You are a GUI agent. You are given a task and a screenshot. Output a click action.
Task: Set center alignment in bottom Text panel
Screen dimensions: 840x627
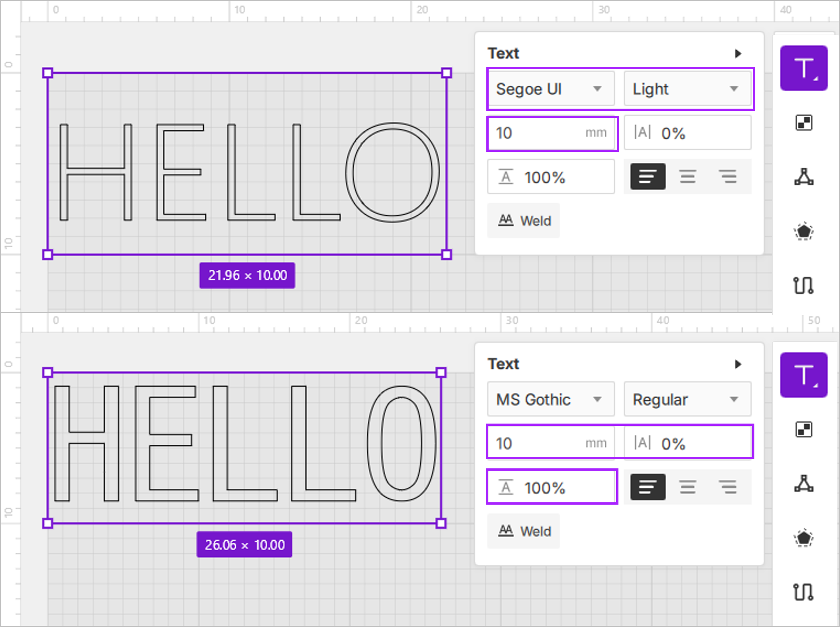687,487
